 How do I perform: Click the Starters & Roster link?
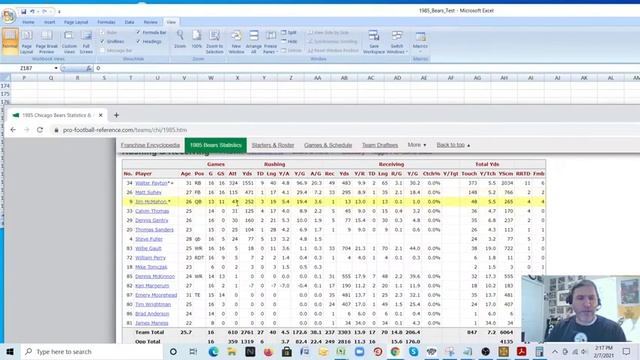pos(273,145)
